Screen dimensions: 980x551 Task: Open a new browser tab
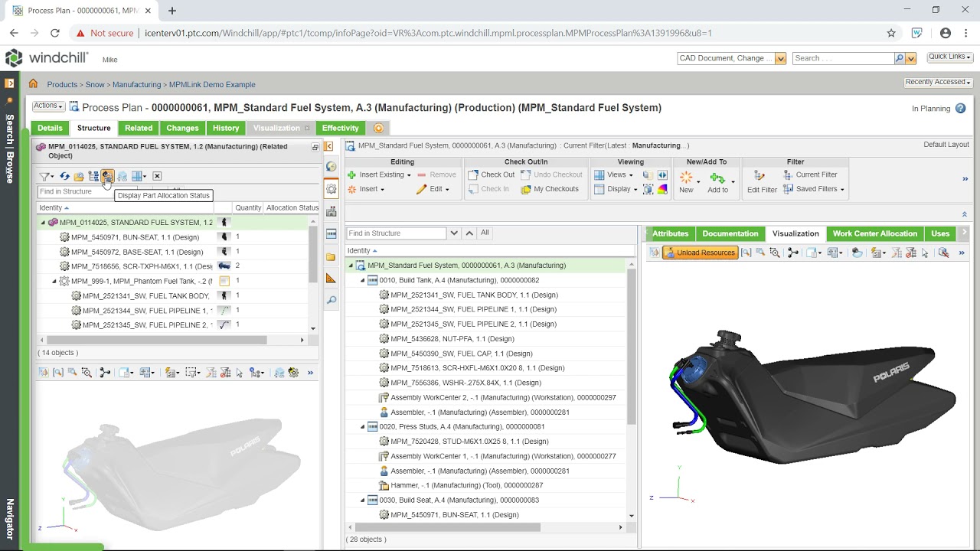point(172,11)
